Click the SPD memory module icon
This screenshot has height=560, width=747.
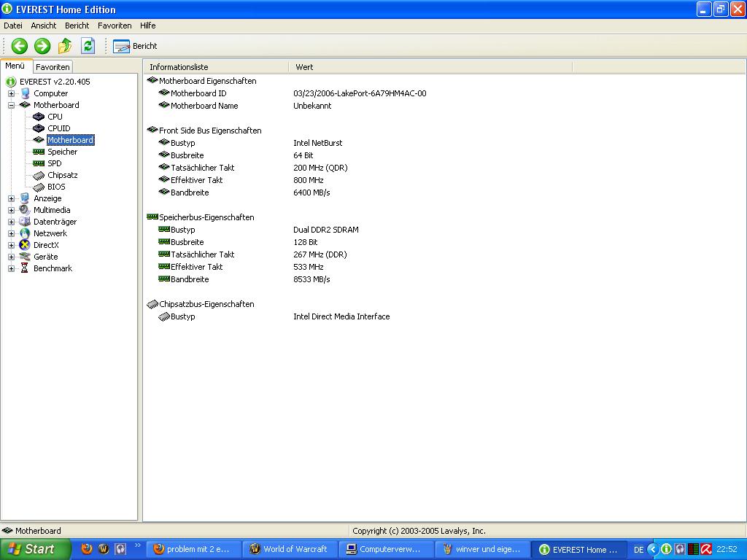point(39,163)
